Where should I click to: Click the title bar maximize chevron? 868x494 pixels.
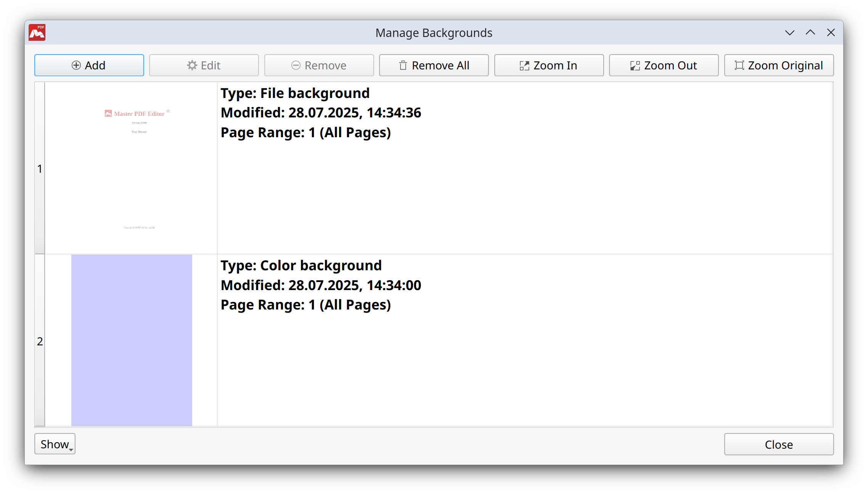click(x=810, y=33)
